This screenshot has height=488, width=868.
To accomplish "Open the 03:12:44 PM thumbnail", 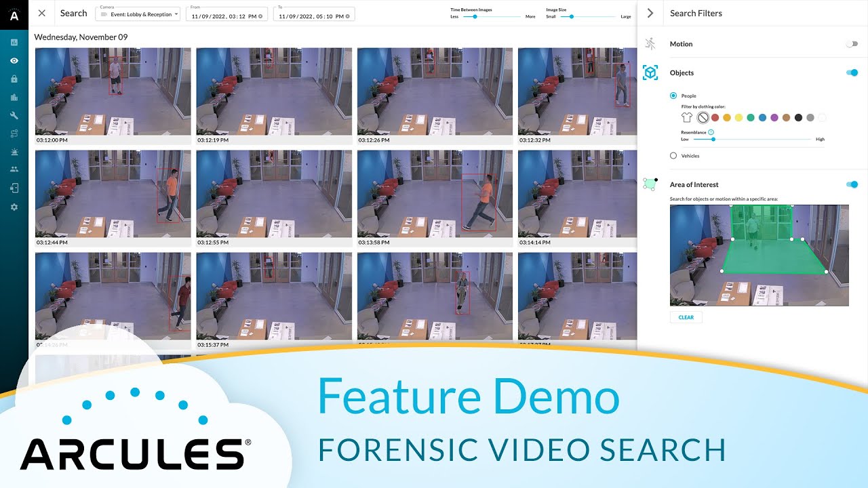I will point(113,194).
